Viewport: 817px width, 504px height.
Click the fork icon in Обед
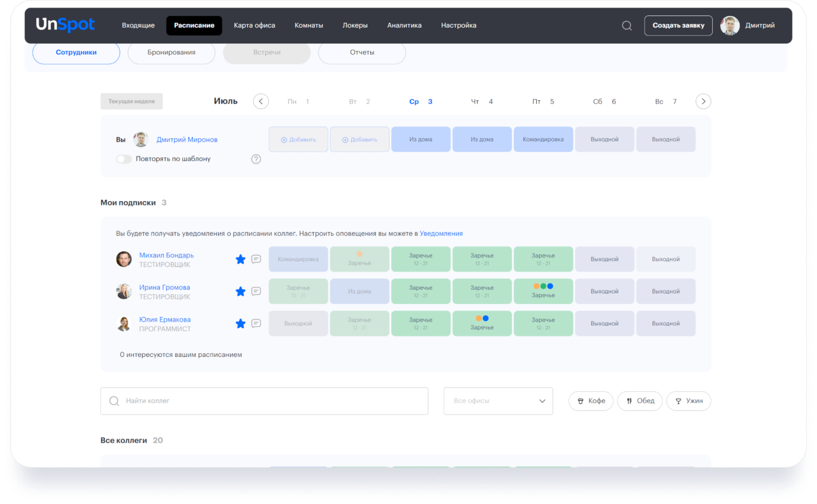tap(629, 401)
